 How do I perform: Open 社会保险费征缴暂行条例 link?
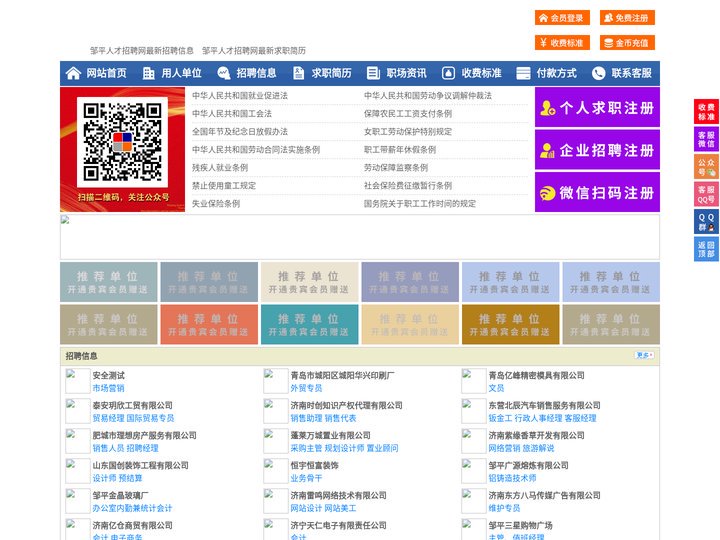tap(408, 186)
